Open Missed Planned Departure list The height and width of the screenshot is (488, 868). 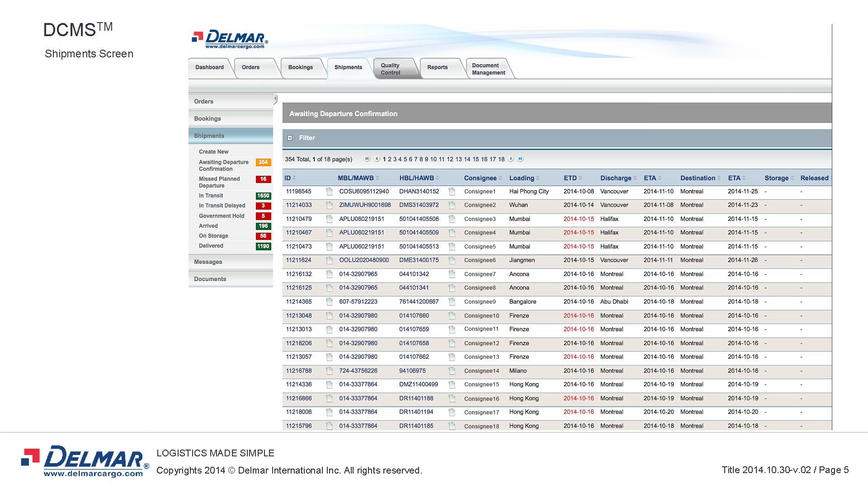click(x=219, y=182)
